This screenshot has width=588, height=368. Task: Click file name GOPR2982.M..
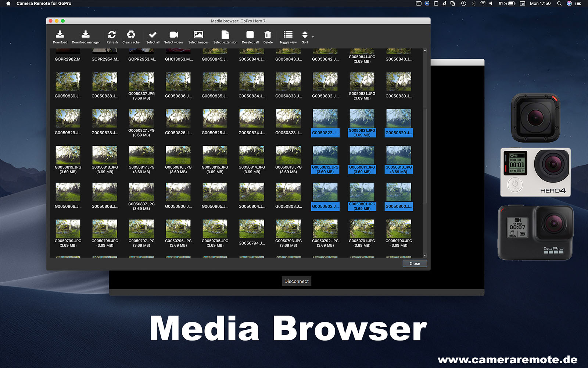(x=68, y=59)
